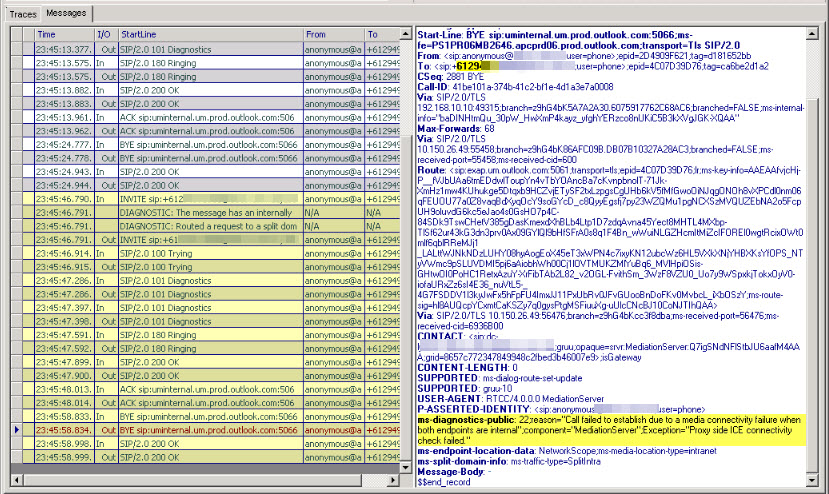Image resolution: width=829 pixels, height=494 pixels.
Task: Select the 23:45:58.833 In BYE row
Action: tap(206, 417)
